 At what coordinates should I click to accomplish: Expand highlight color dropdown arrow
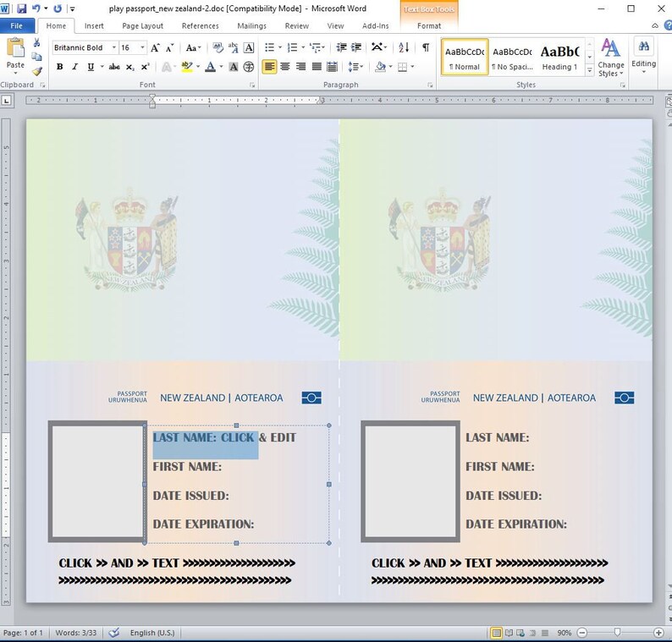198,67
